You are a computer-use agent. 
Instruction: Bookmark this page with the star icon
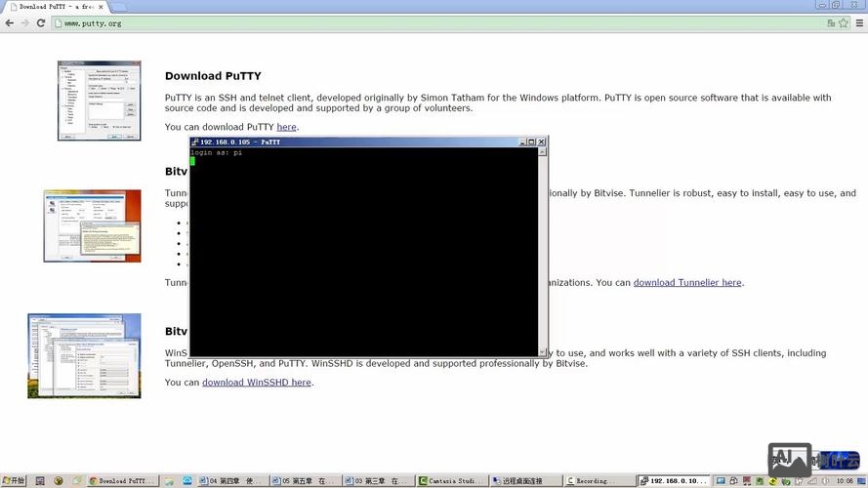pos(843,23)
